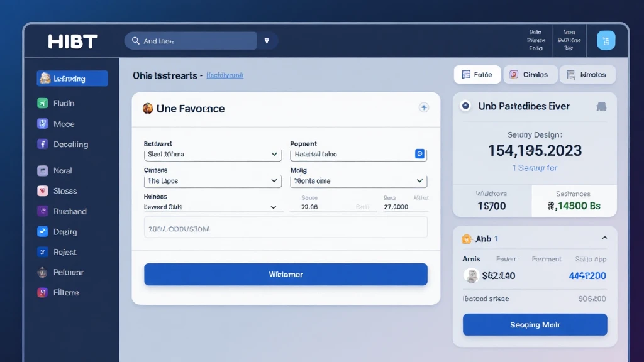Collapse the Anb 1 panel
Viewport: 644px width, 362px height.
pyautogui.click(x=604, y=238)
